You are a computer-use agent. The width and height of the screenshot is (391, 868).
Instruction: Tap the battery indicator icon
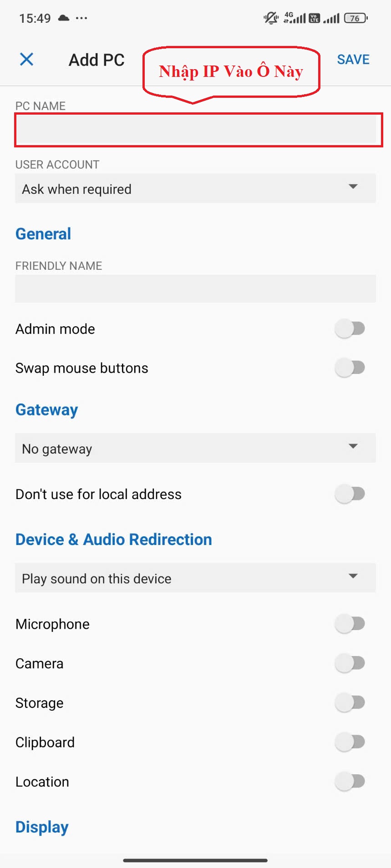(x=355, y=18)
